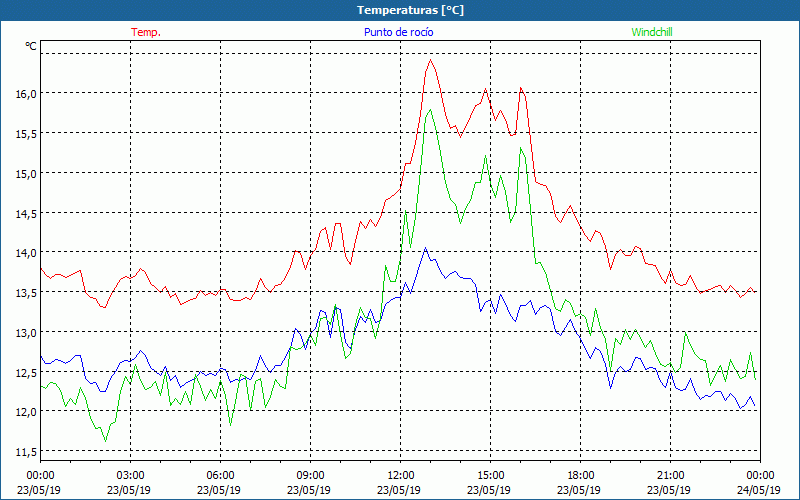Click the green windchill peak near 13:00
The image size is (800, 500).
[x=430, y=110]
